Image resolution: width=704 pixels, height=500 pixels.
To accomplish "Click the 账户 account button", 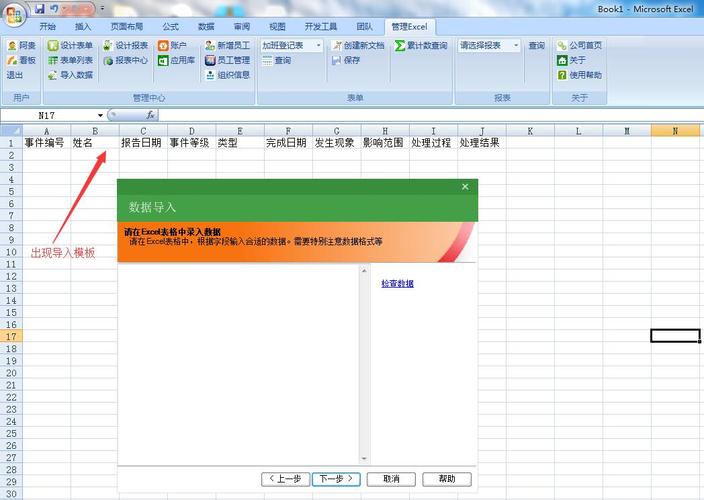I will tap(172, 45).
